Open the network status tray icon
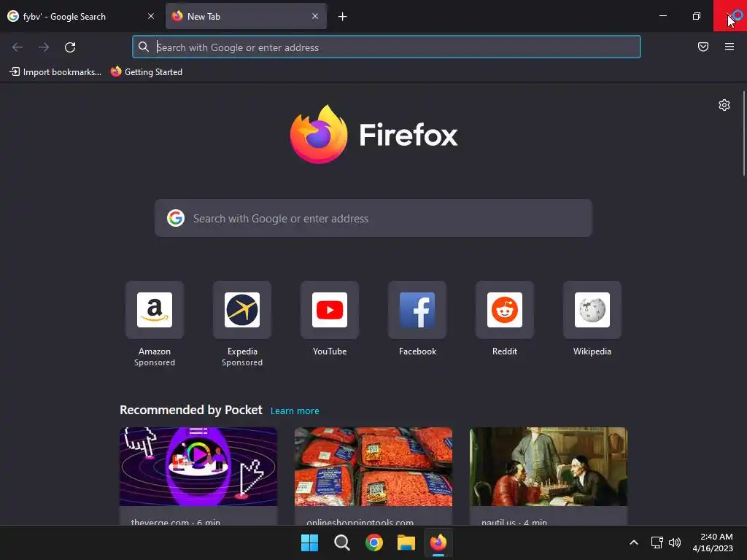The height and width of the screenshot is (560, 747). click(x=657, y=542)
